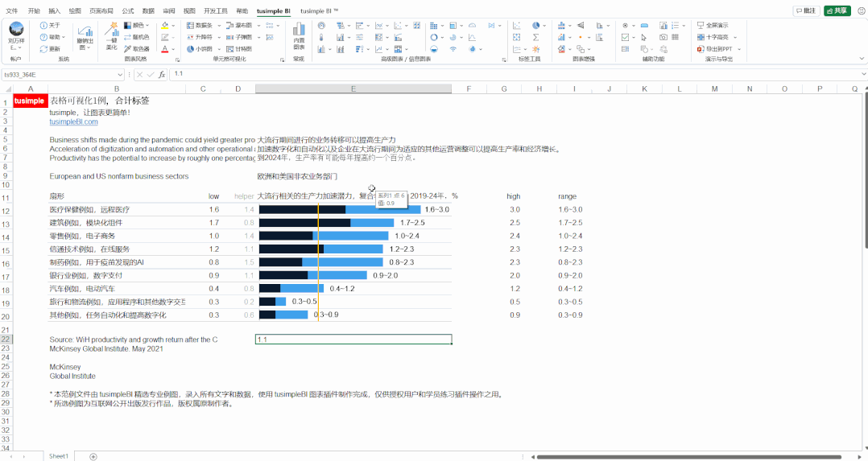Click the fx insert function button
Image resolution: width=868 pixels, height=461 pixels.
tap(162, 74)
